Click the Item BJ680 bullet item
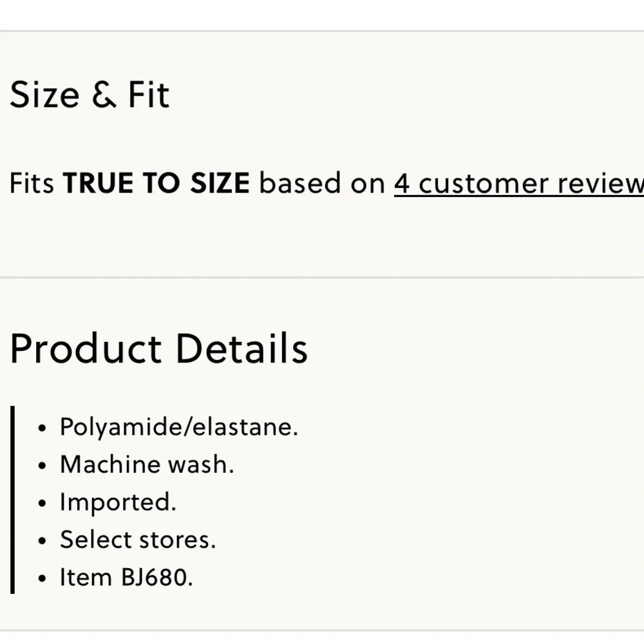 (x=126, y=578)
